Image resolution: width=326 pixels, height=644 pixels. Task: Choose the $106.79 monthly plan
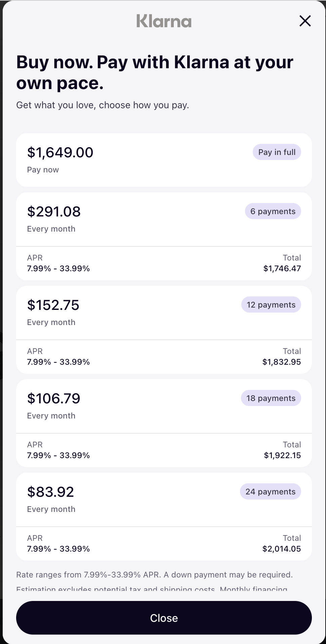54,399
